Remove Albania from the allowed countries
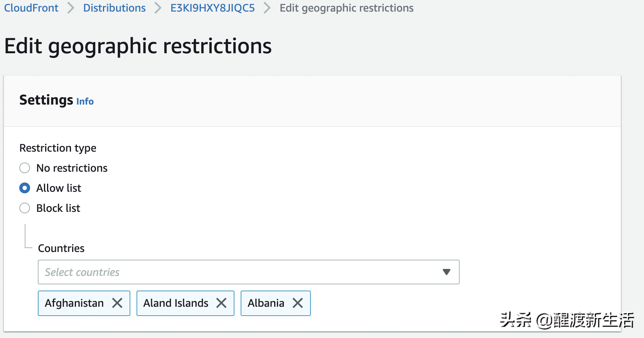This screenshot has width=644, height=338. pos(297,303)
